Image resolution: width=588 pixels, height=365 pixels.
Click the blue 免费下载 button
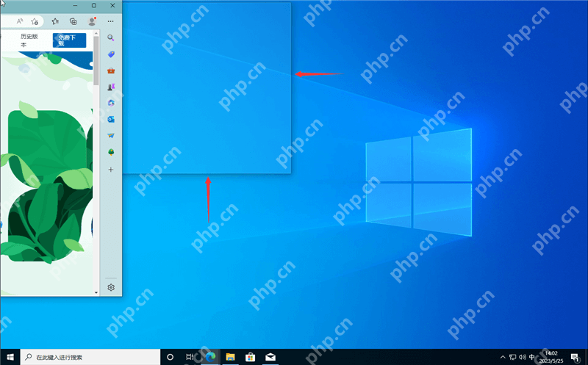pyautogui.click(x=69, y=40)
